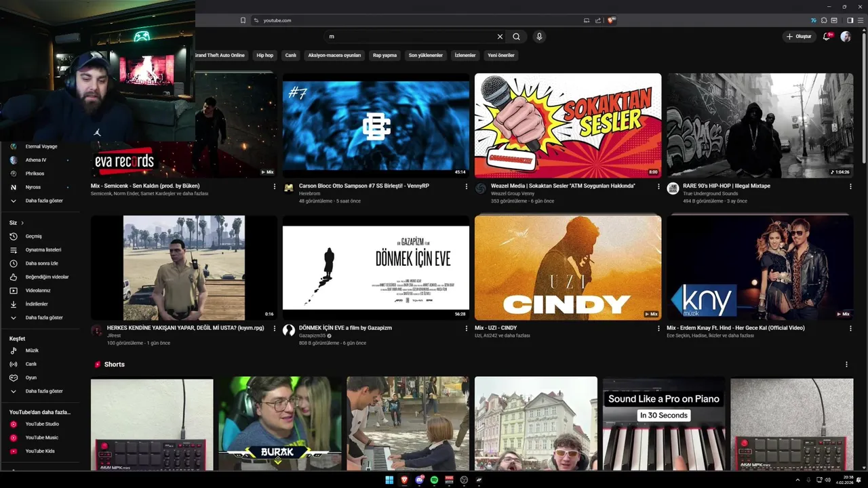Open the Shorts section options menu
This screenshot has width=868, height=488.
[846, 365]
